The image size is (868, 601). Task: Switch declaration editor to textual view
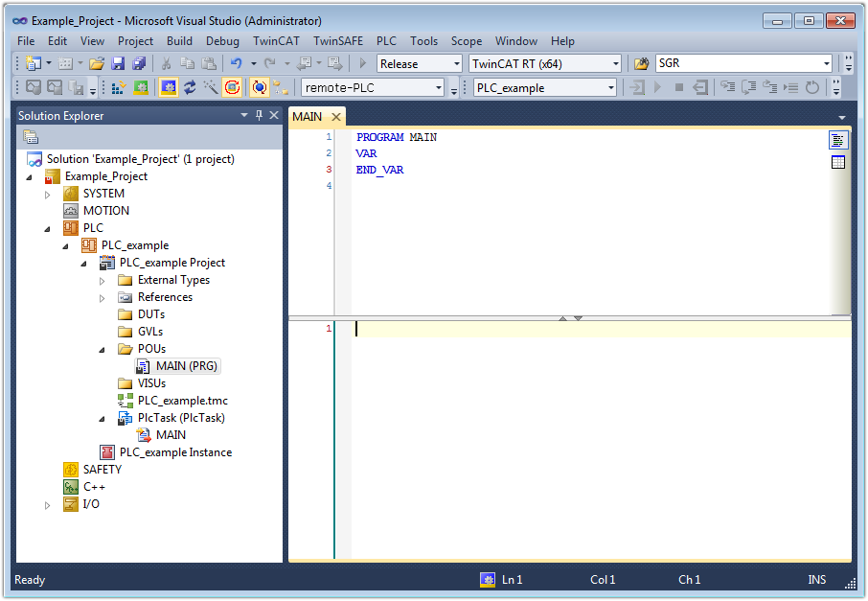(x=838, y=140)
